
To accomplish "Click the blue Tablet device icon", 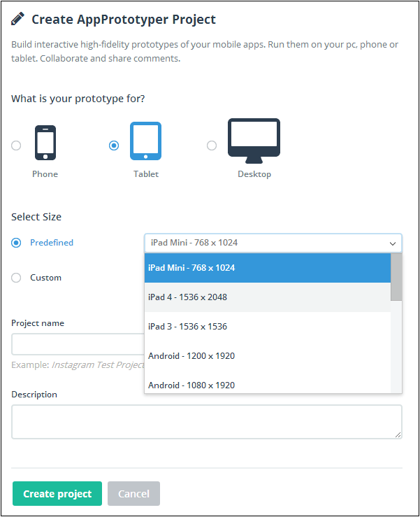I will [x=145, y=141].
